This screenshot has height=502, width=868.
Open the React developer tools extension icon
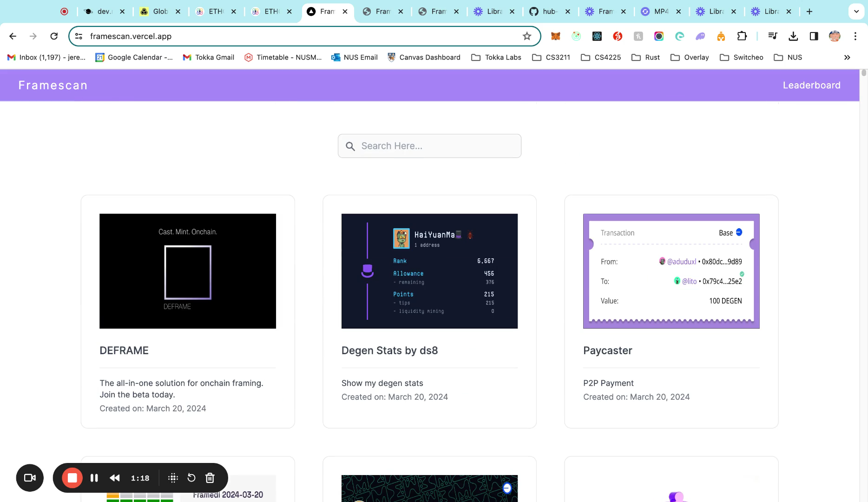597,36
